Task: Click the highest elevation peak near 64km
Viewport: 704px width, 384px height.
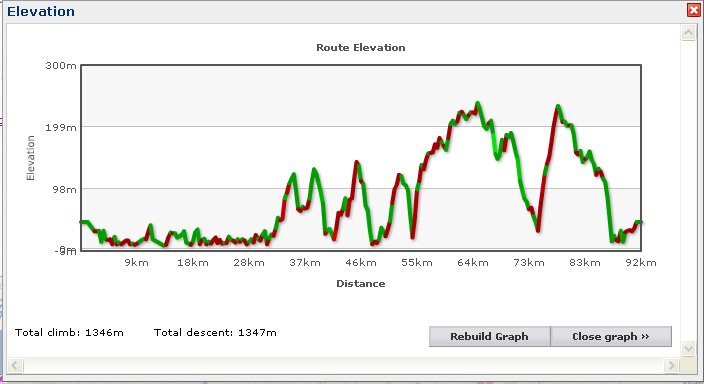Action: coord(477,104)
